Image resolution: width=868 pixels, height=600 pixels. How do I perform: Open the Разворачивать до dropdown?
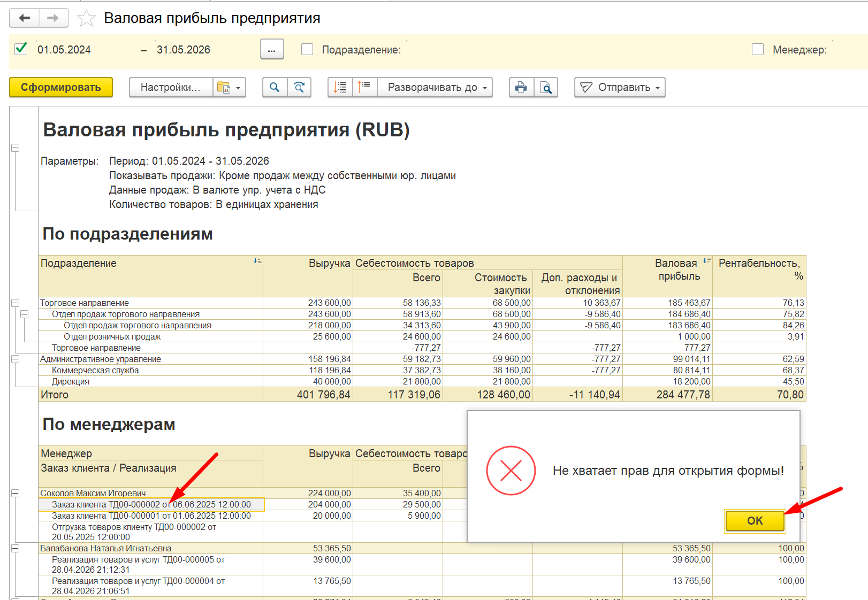(435, 87)
